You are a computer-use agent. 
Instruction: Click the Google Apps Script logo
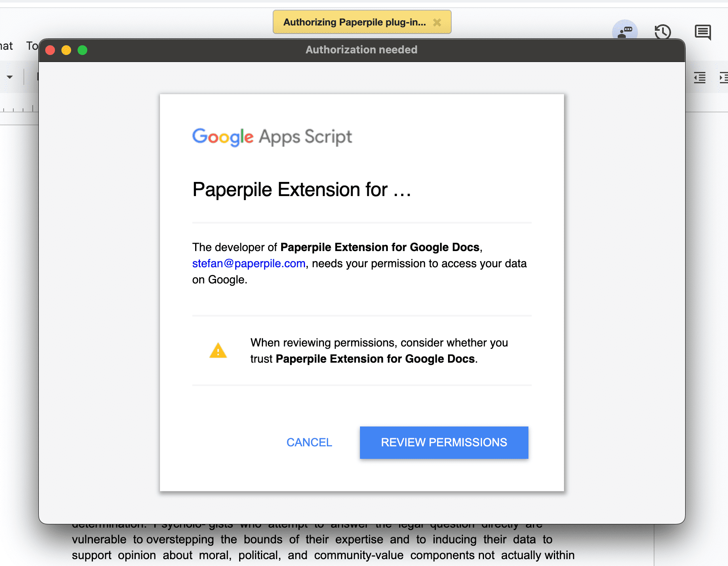tap(272, 137)
